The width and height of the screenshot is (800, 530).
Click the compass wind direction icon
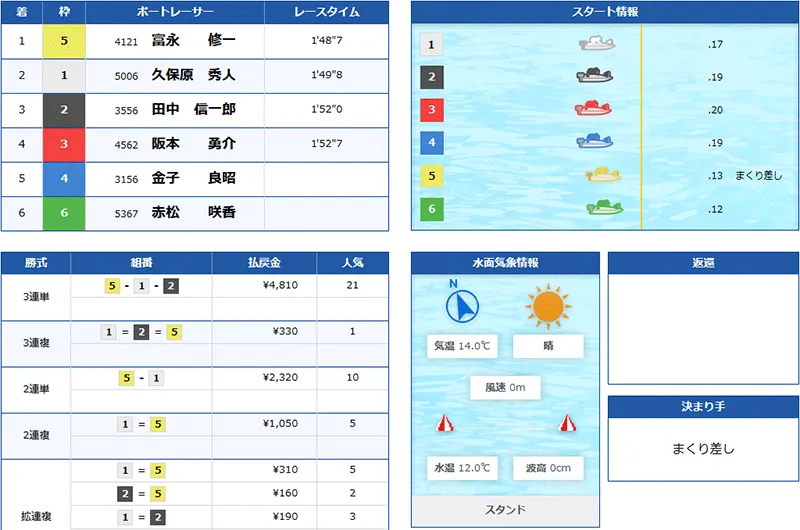462,307
